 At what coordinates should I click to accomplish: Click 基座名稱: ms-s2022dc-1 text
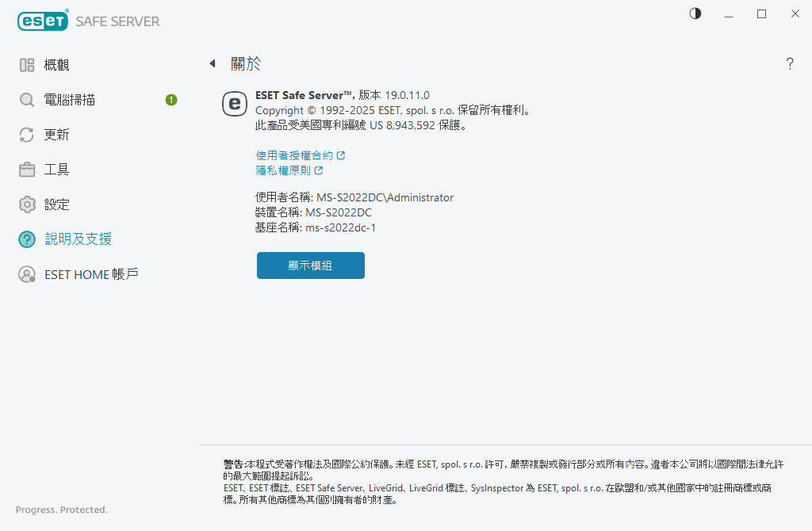(316, 227)
